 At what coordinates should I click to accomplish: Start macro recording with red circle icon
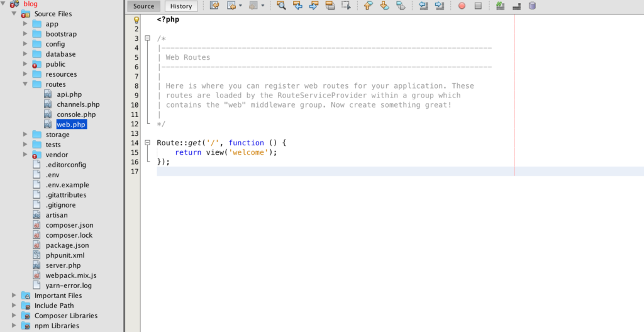(462, 6)
